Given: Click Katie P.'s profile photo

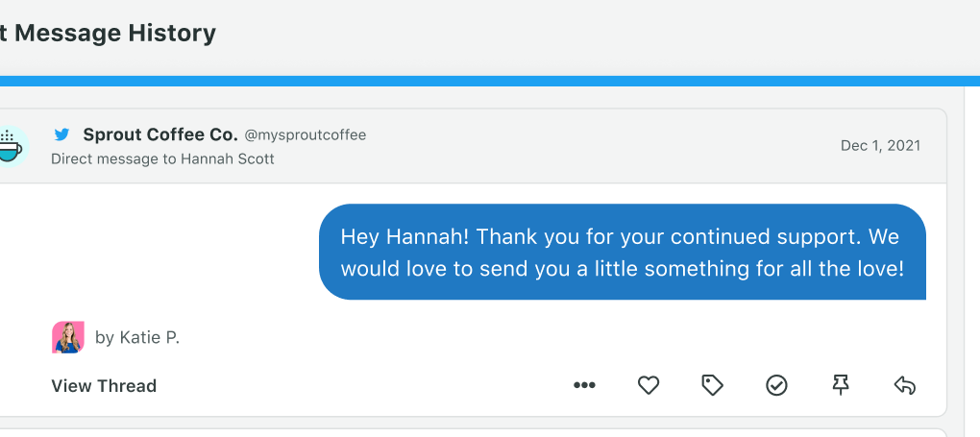Looking at the screenshot, I should coord(67,338).
